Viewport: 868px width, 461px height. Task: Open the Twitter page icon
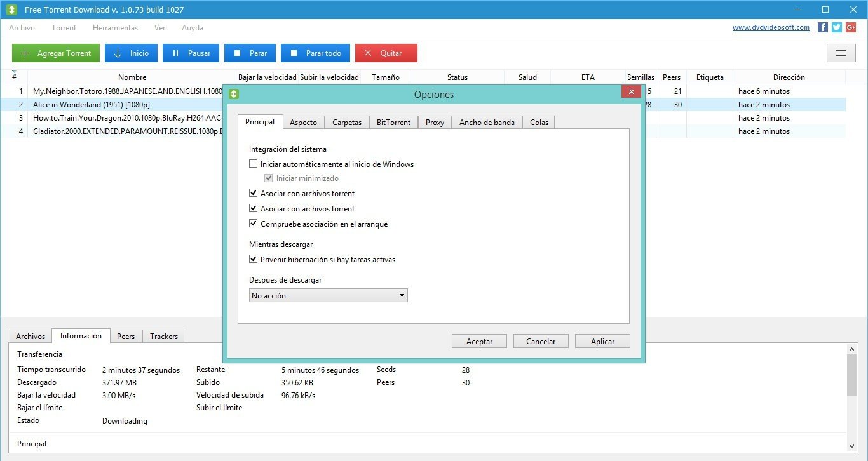coord(837,27)
